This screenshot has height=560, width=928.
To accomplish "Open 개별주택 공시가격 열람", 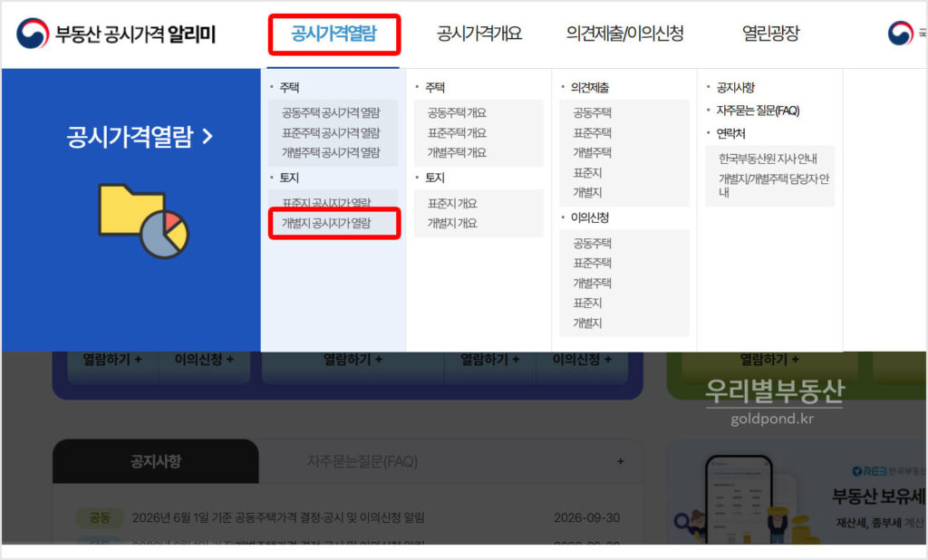I will (331, 152).
